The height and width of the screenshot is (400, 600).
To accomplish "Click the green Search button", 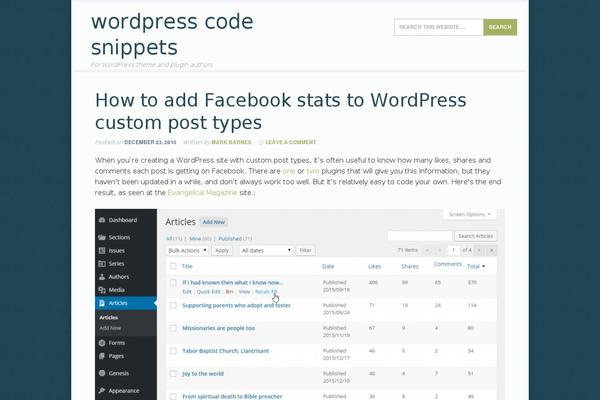I will pos(500,27).
